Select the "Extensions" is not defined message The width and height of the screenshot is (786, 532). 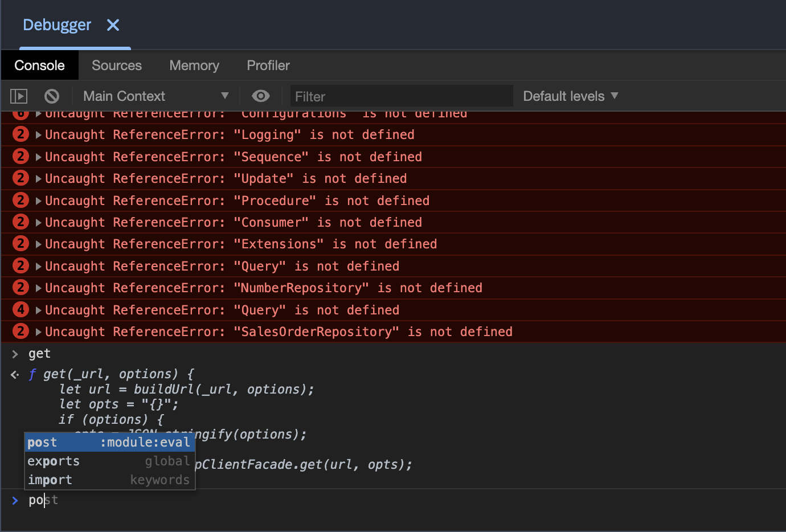click(x=241, y=244)
